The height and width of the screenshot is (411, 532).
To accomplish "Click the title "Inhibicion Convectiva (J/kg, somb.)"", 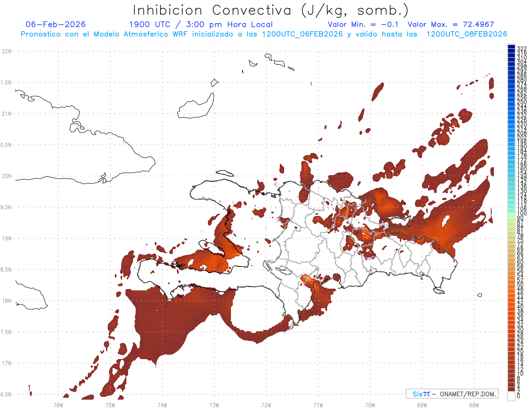I will (x=271, y=10).
